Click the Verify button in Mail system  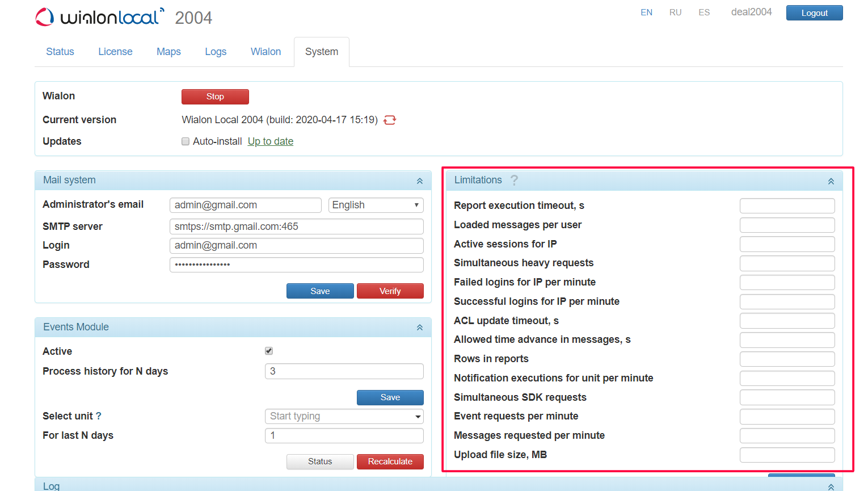coord(390,291)
